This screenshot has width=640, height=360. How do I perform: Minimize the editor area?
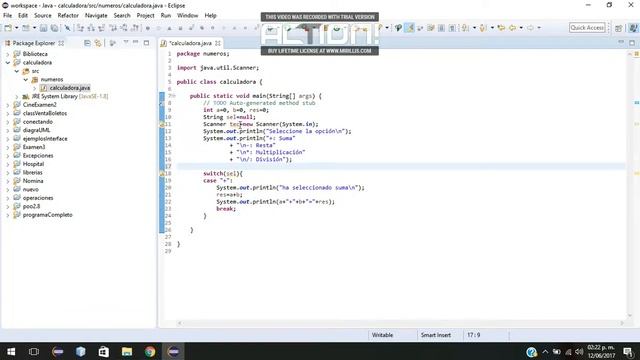621,42
